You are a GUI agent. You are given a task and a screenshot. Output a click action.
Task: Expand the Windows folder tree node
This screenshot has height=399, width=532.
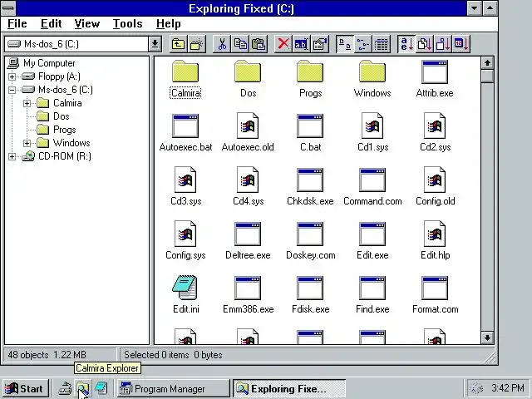pos(27,143)
